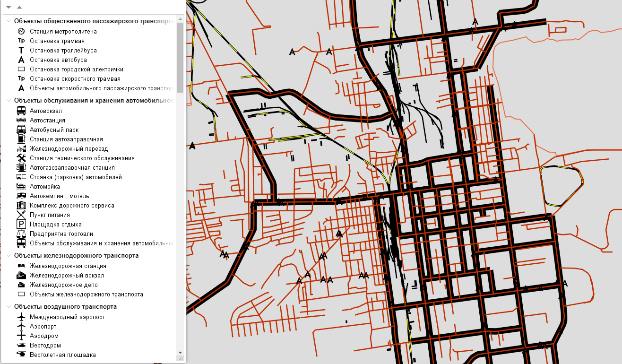
Task: Click the Вертодром helicopter icon
Action: (x=21, y=345)
